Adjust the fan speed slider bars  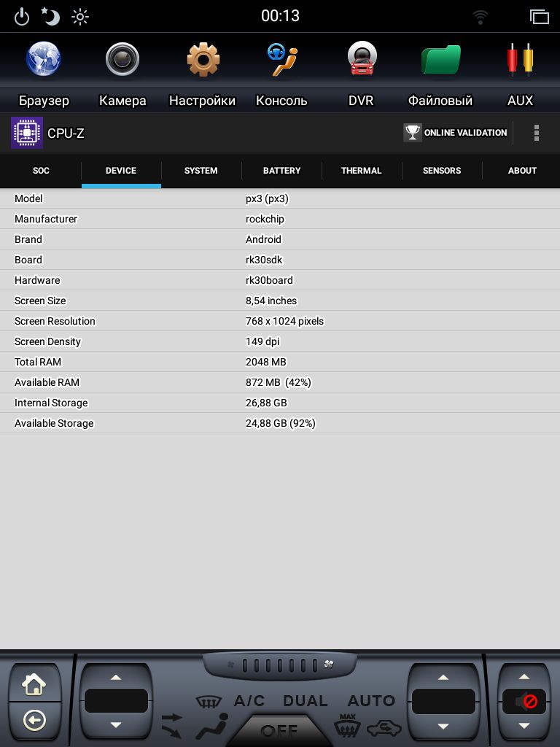(280, 665)
